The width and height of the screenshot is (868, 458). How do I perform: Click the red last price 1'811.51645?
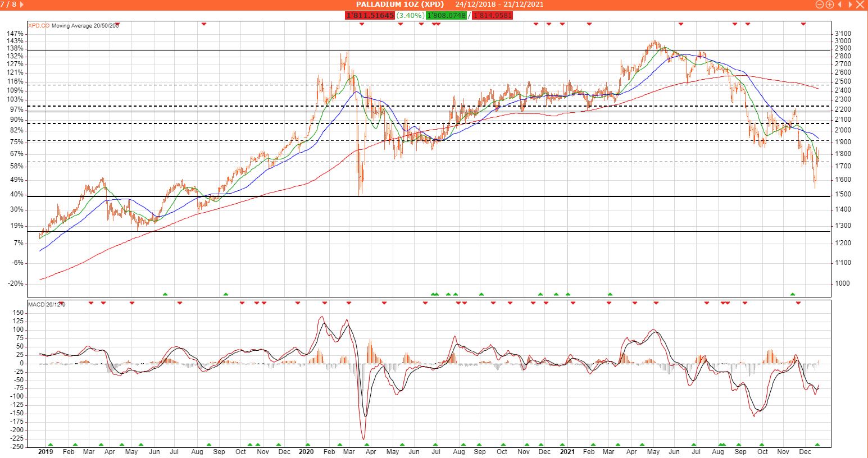click(x=370, y=16)
